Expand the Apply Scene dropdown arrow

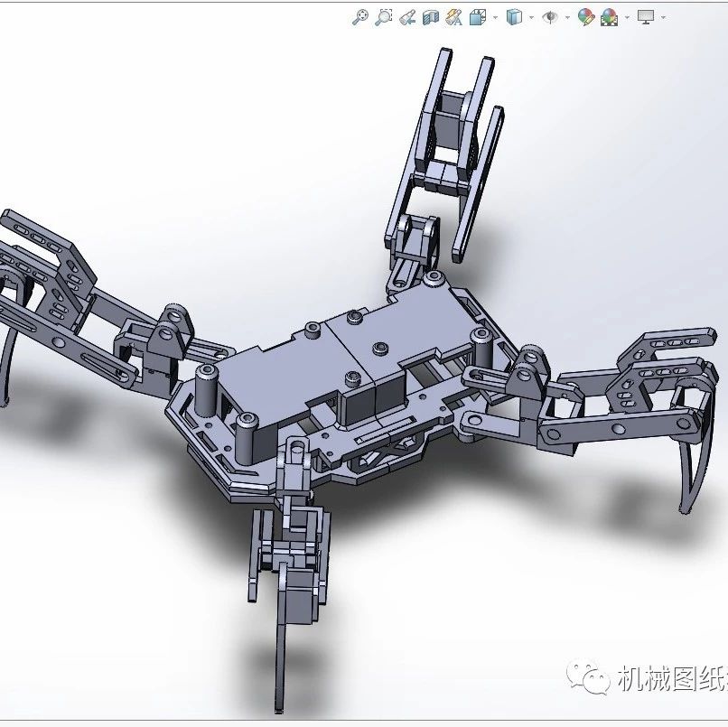627,18
